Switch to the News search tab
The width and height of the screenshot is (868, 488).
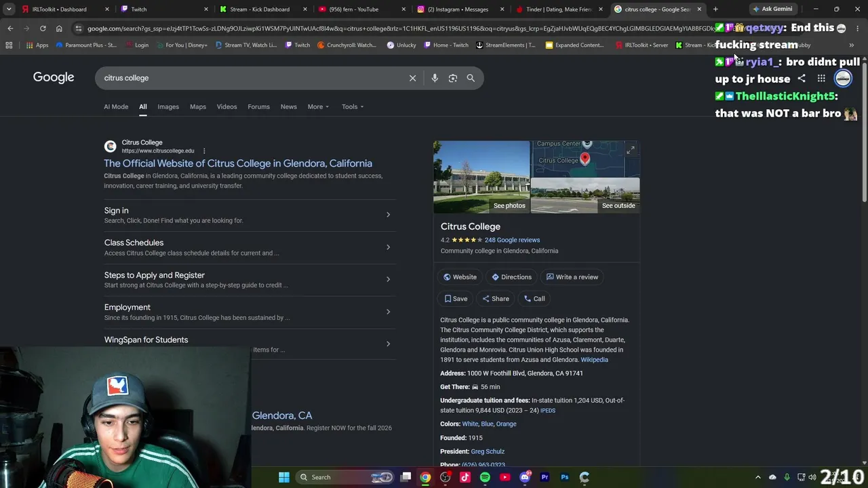289,106
